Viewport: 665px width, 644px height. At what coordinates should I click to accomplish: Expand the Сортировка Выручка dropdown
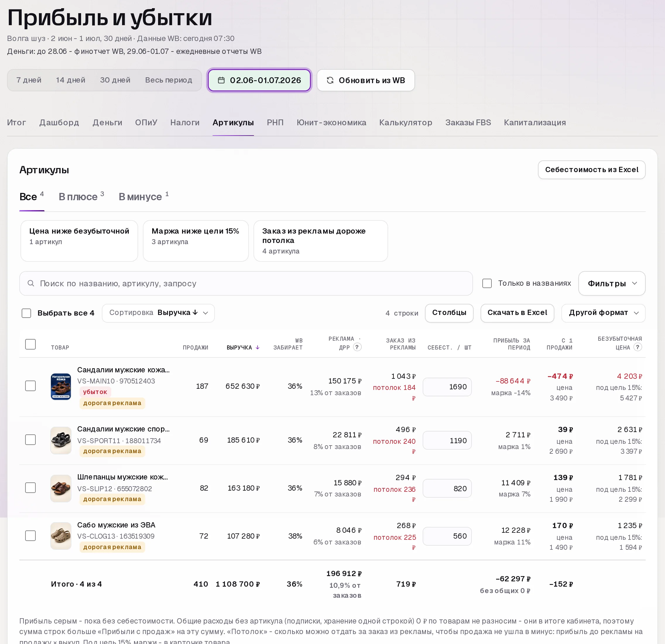[x=158, y=313]
